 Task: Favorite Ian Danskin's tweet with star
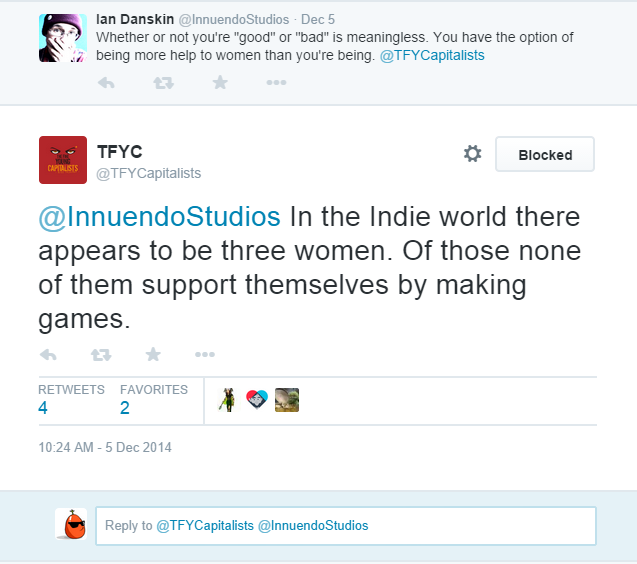(x=220, y=82)
